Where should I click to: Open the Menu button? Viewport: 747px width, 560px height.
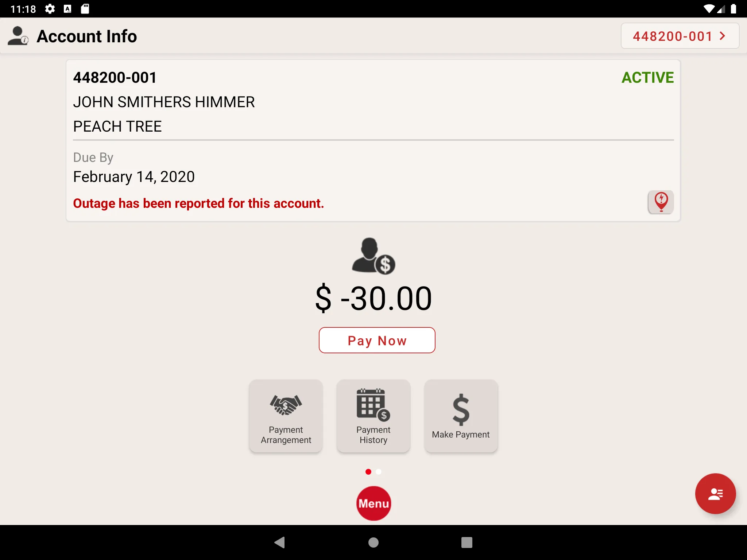[x=373, y=503]
